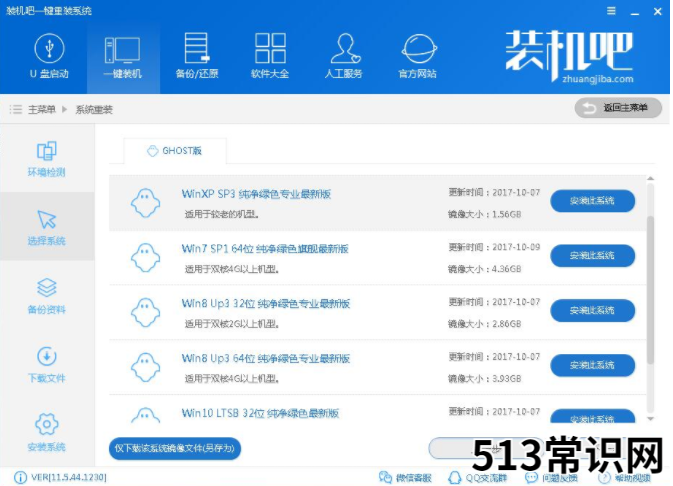673x486 pixels.
Task: Open QQ交流群 QQ group
Action: tap(477, 477)
